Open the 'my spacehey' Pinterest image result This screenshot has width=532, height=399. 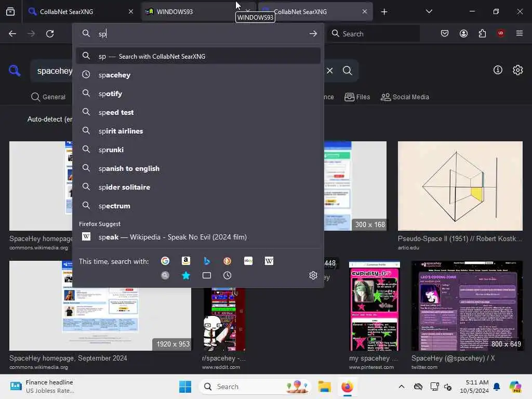tap(375, 305)
